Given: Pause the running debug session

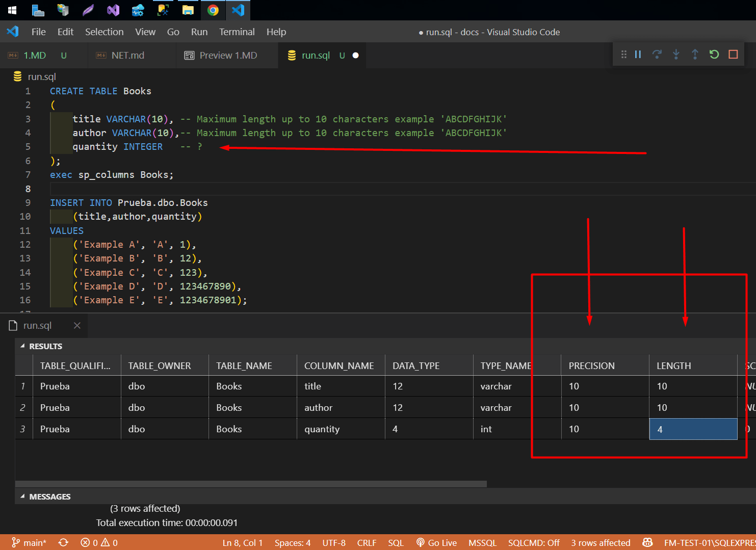Looking at the screenshot, I should point(638,54).
